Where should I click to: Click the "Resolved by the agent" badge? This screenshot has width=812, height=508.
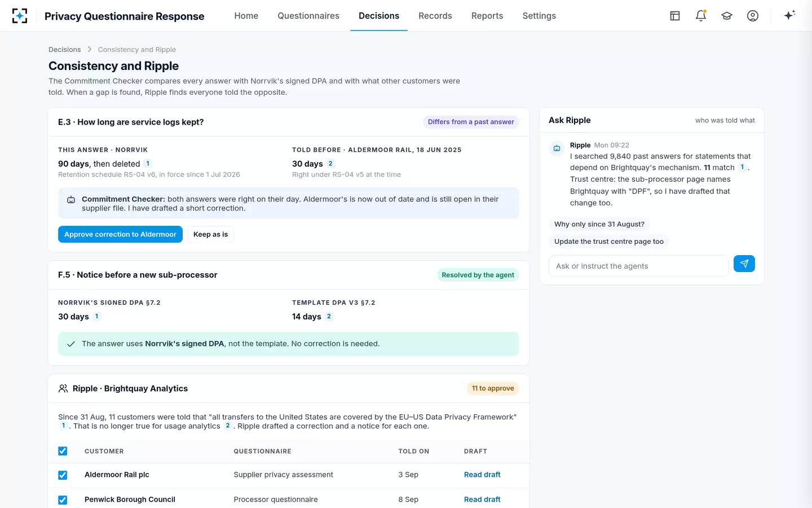[x=478, y=275]
